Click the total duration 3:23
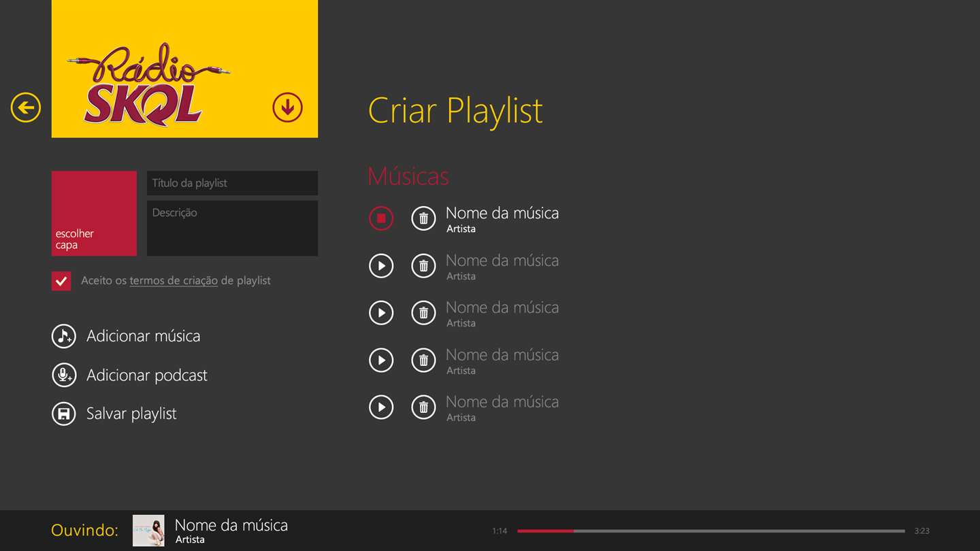The height and width of the screenshot is (551, 980). [921, 531]
